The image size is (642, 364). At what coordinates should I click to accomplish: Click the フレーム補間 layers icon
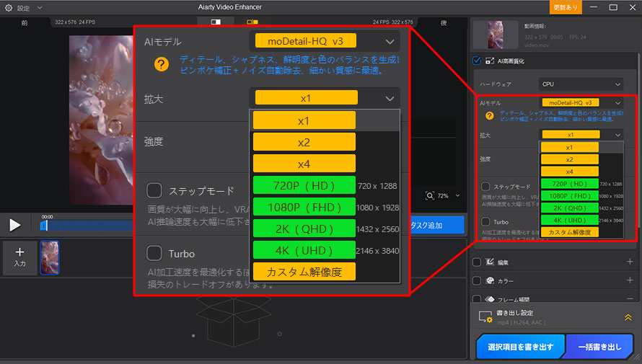click(x=490, y=299)
